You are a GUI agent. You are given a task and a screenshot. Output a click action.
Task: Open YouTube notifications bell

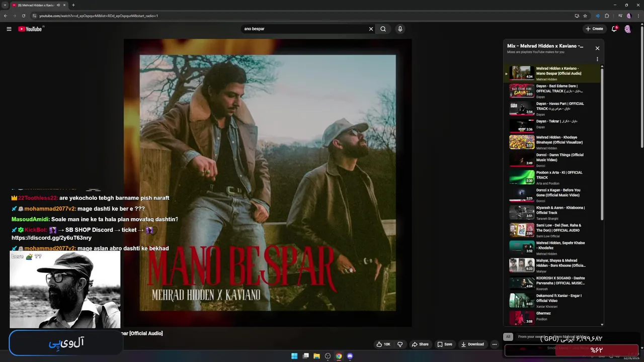(x=614, y=29)
